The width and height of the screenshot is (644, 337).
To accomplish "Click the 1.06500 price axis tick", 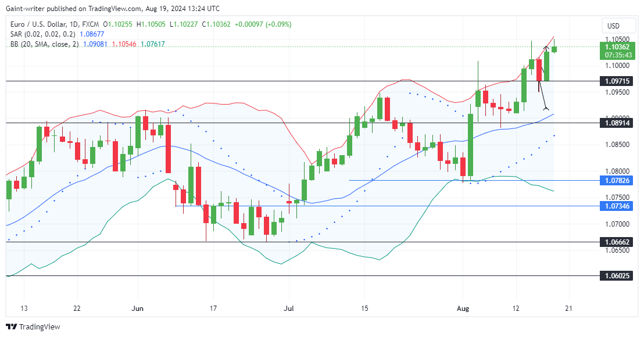I will (617, 250).
